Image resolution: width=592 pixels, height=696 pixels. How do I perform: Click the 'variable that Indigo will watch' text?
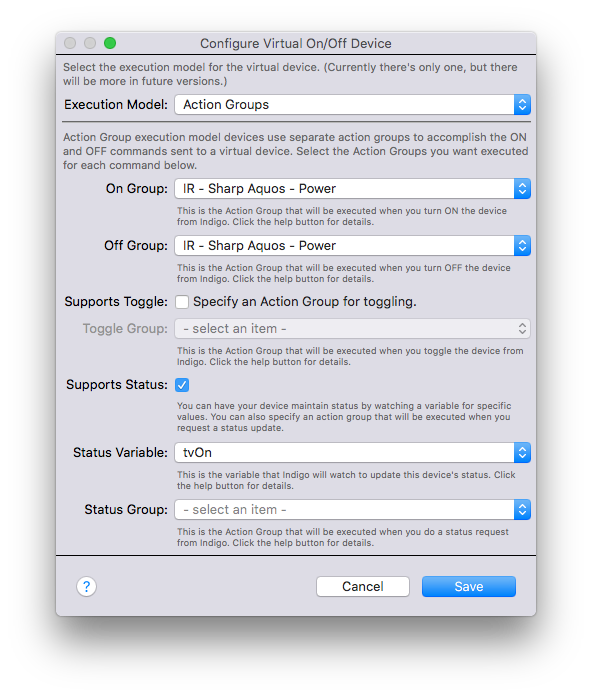pos(346,480)
